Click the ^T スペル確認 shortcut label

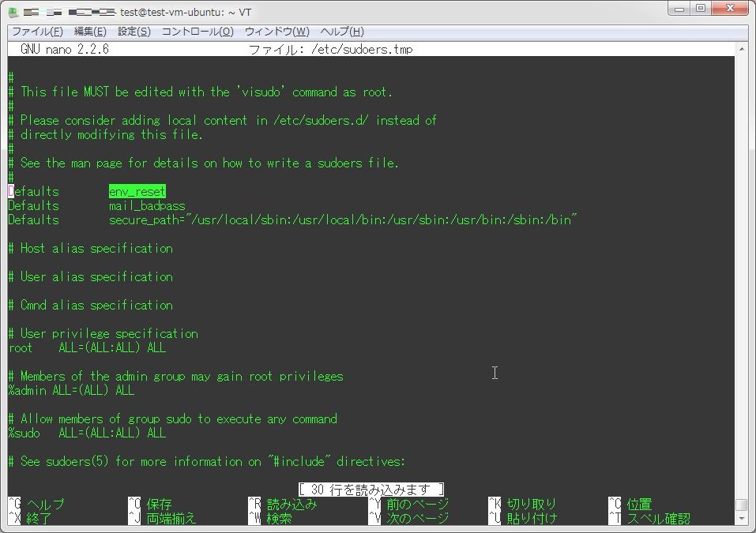(649, 519)
